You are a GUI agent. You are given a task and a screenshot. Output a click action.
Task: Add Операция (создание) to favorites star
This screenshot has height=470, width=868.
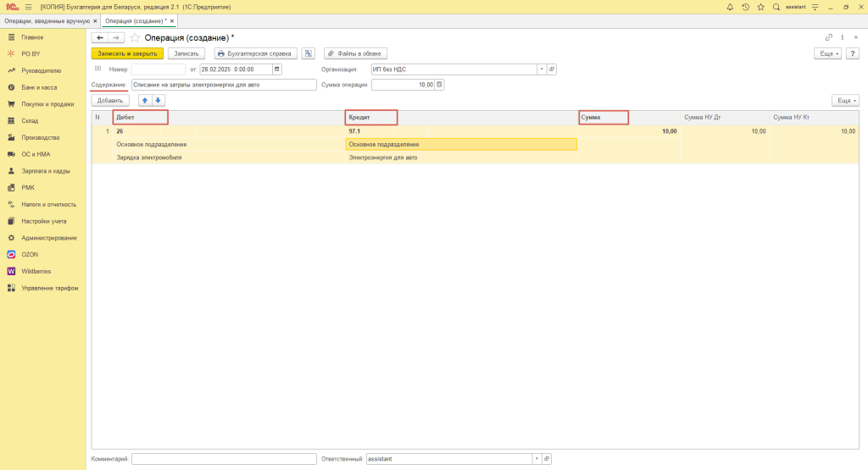[135, 38]
